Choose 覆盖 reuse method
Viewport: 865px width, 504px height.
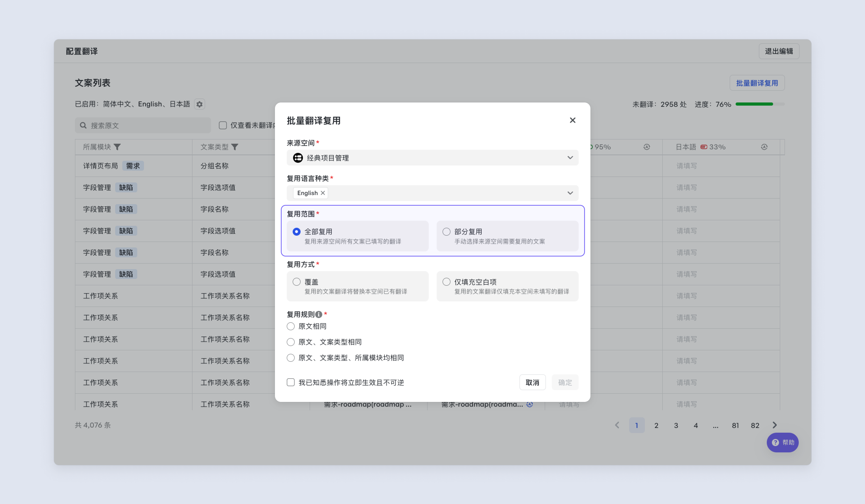297,282
